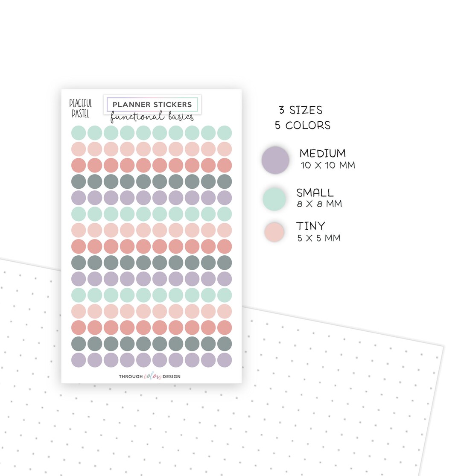Select the '5 COLORS' heading text
Image resolution: width=461 pixels, height=476 pixels.
pyautogui.click(x=303, y=125)
